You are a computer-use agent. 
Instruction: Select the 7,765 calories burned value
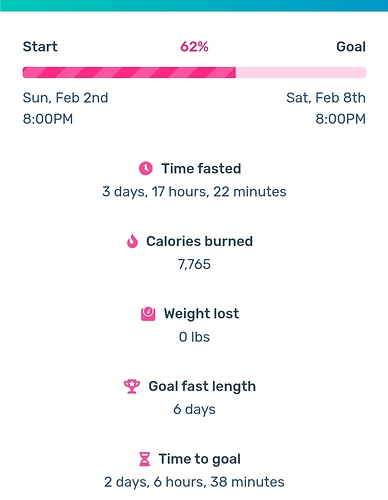pyautogui.click(x=194, y=264)
